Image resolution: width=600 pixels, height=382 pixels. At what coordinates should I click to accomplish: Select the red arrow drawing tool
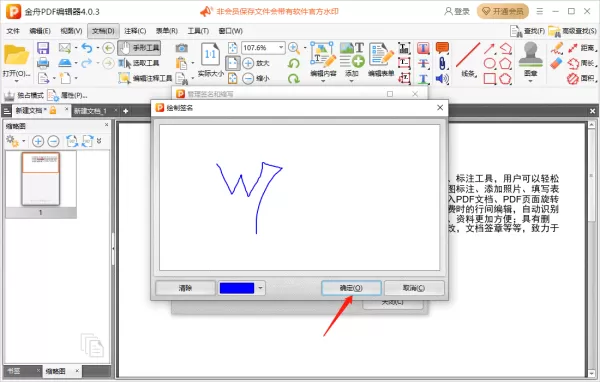(x=489, y=48)
